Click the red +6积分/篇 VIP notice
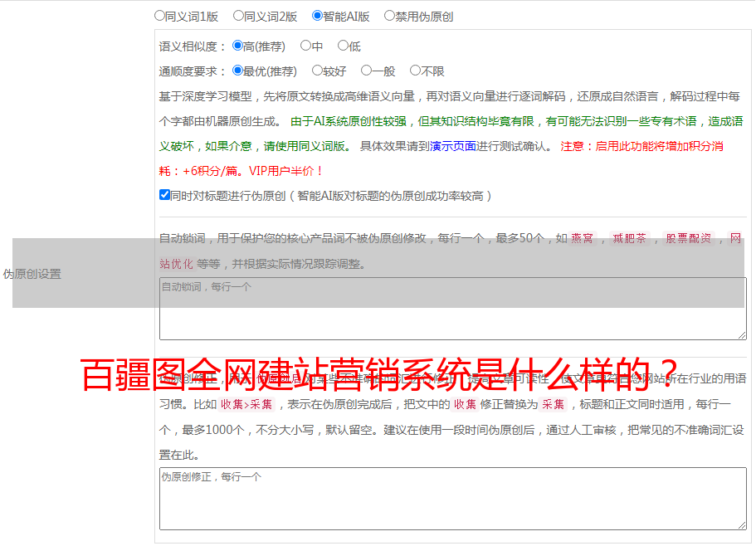Screen dimensions: 756x546 tap(240, 171)
